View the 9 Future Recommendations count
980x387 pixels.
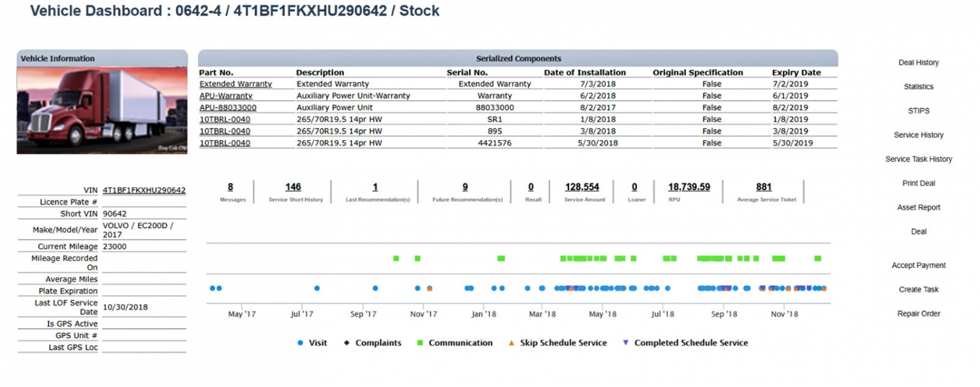(465, 187)
